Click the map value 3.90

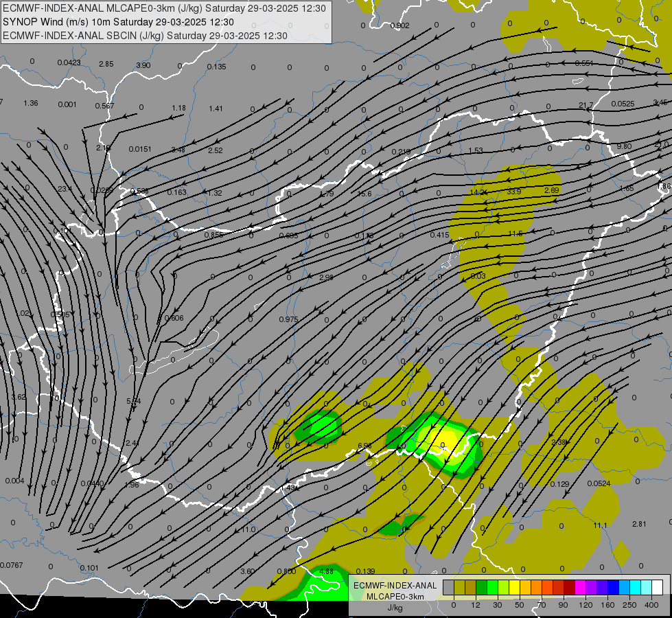[x=143, y=65]
